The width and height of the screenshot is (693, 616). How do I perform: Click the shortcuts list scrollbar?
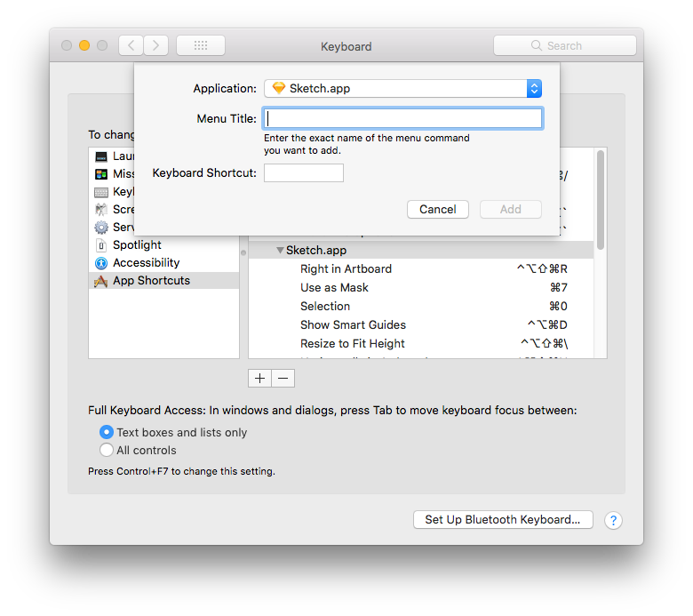point(600,200)
